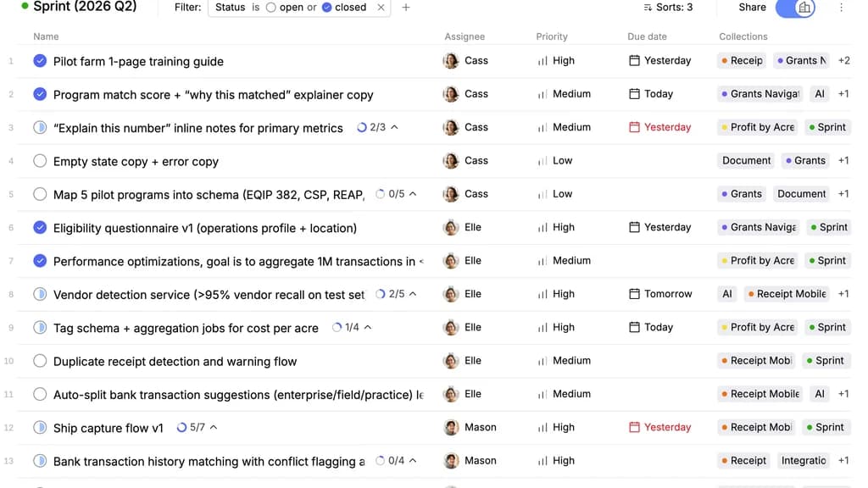The image size is (868, 488).
Task: Toggle status circle for 'Duplicate receipt detection' task
Action: coord(40,361)
